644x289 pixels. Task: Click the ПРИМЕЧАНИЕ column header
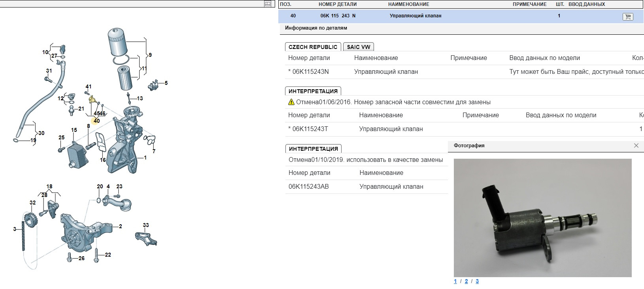[530, 4]
